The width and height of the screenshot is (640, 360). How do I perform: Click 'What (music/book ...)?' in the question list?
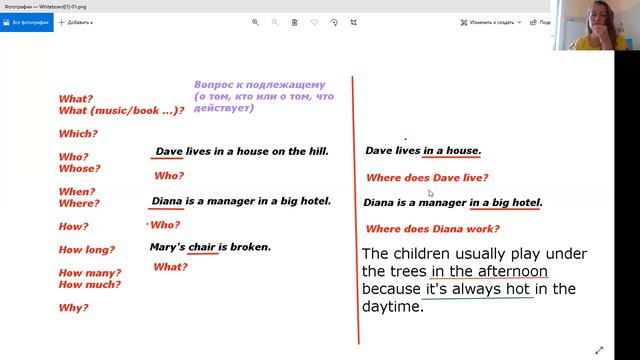[x=121, y=111]
